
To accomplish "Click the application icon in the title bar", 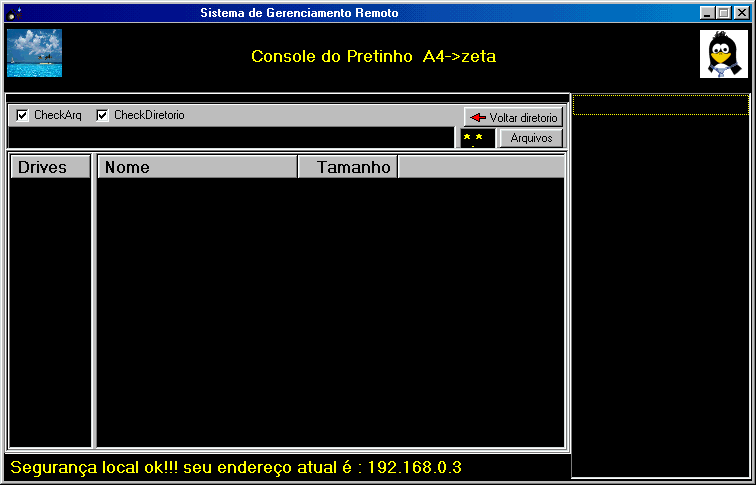I will pos(14,13).
